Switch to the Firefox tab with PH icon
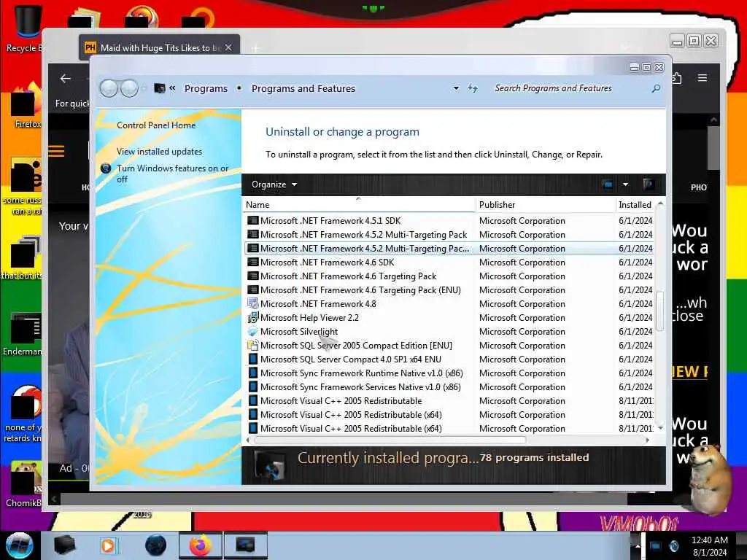This screenshot has height=560, width=747. (159, 47)
